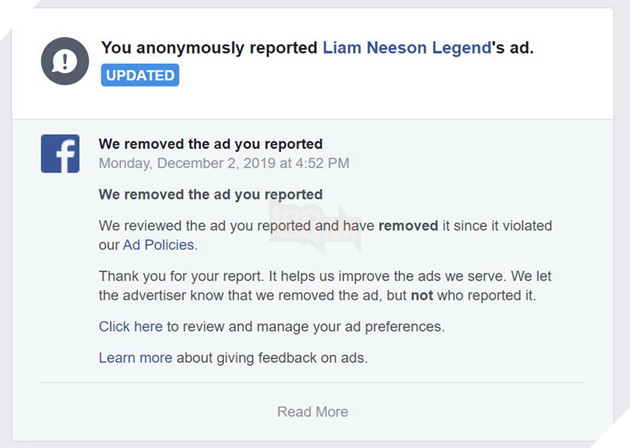630x448 pixels.
Task: Open "Learn more" about ad feedback
Action: pyautogui.click(x=135, y=357)
